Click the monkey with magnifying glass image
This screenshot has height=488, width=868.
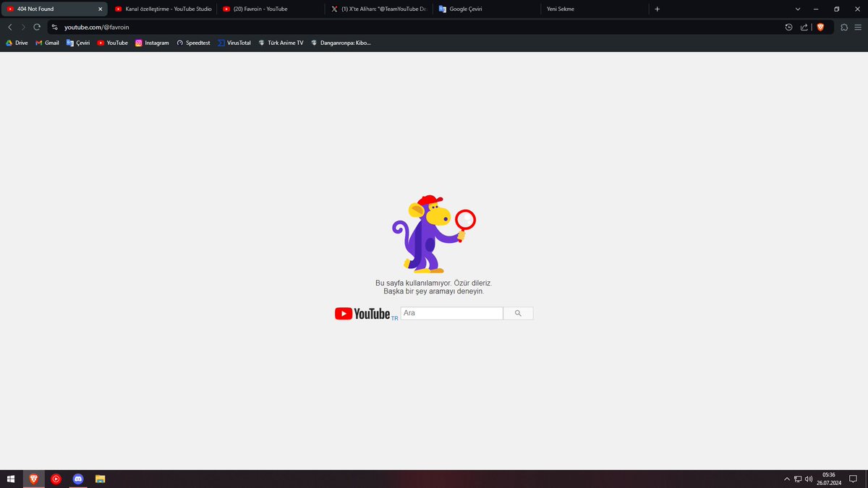433,234
